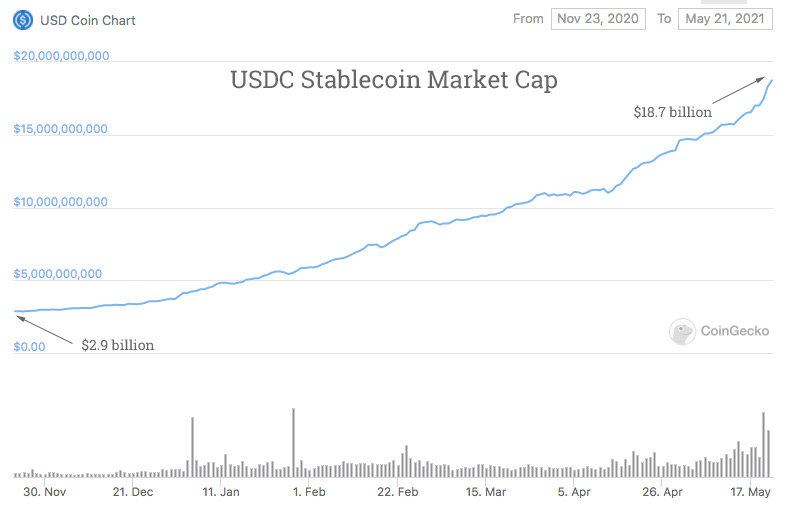Open the To date field May 21, 2021
795x517 pixels.
725,19
